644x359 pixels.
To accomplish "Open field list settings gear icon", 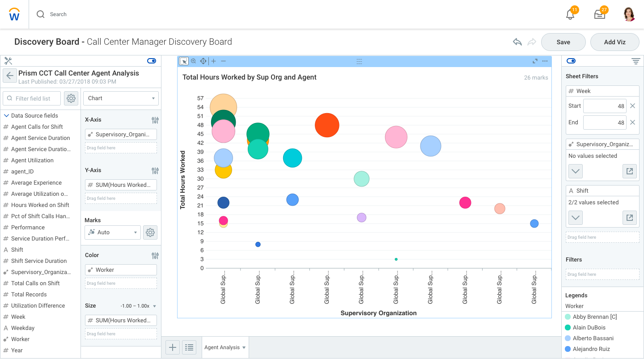I will [x=71, y=98].
